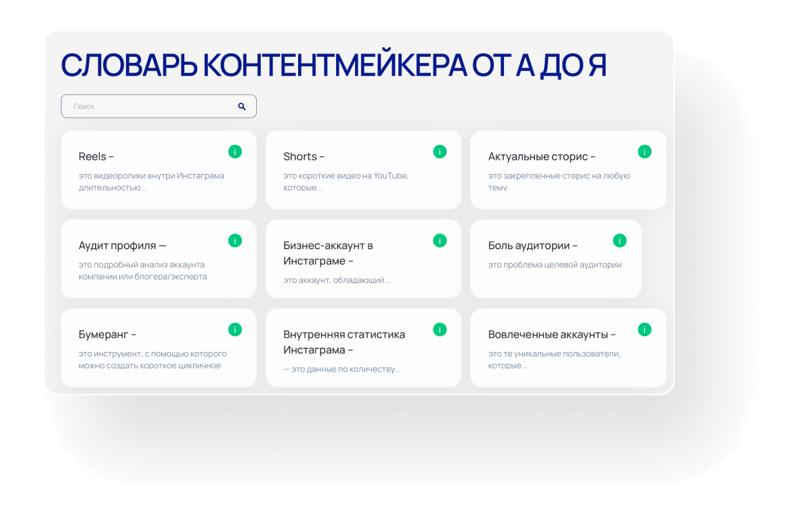The image size is (798, 532).
Task: Open info icon on Shorts card
Action: point(440,152)
